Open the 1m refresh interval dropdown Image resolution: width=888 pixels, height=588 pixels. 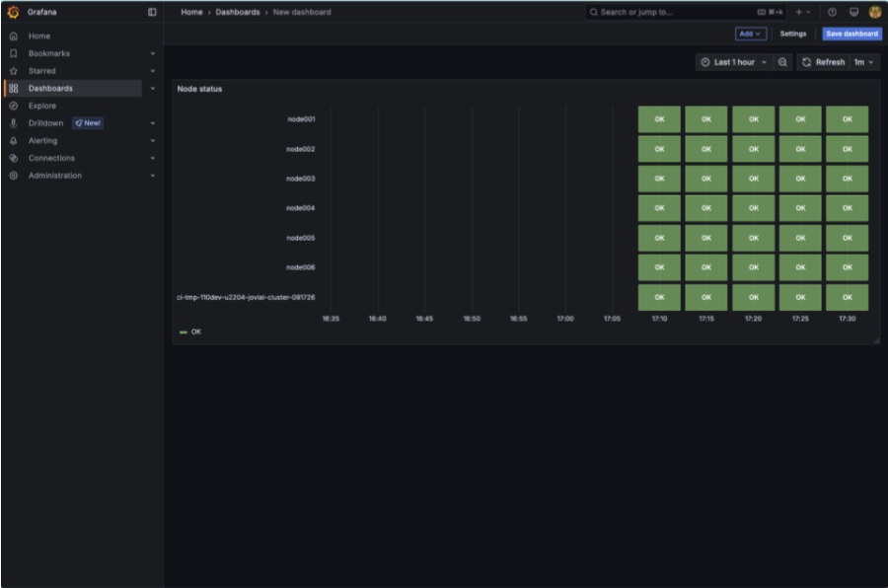coord(864,62)
